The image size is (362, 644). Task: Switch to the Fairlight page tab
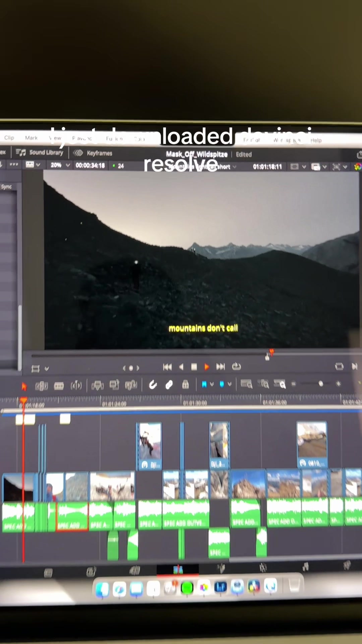pos(305,567)
